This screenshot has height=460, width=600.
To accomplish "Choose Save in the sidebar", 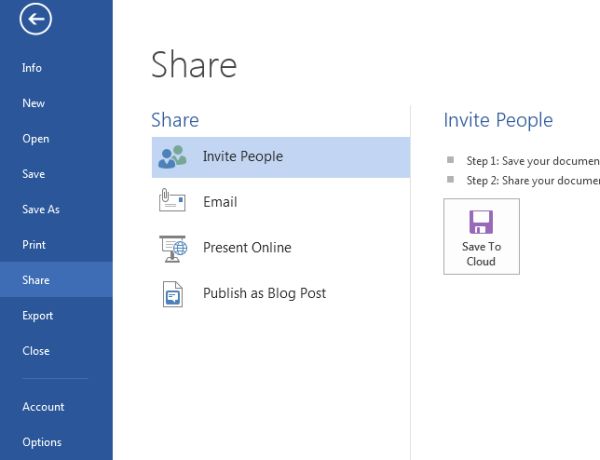I will 33,174.
